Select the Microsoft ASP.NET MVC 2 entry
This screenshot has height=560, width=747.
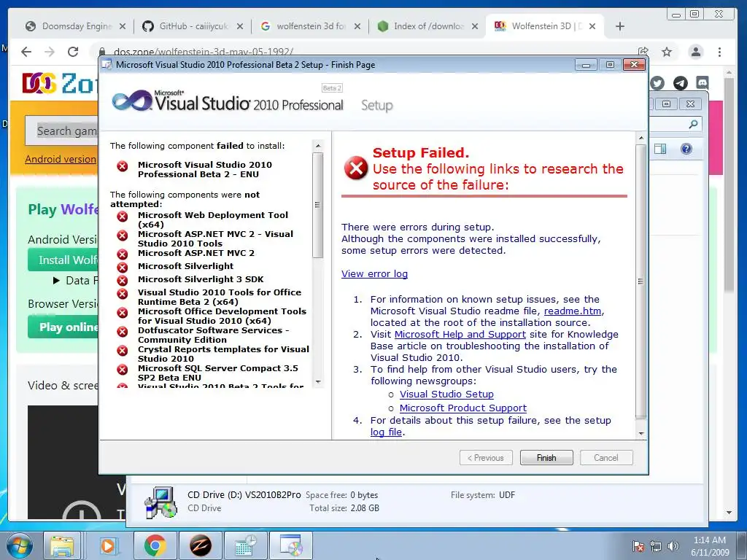[x=196, y=253]
